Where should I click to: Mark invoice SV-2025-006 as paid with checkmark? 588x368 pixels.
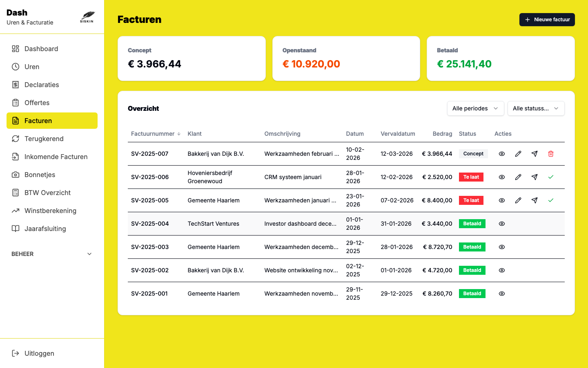tap(550, 177)
